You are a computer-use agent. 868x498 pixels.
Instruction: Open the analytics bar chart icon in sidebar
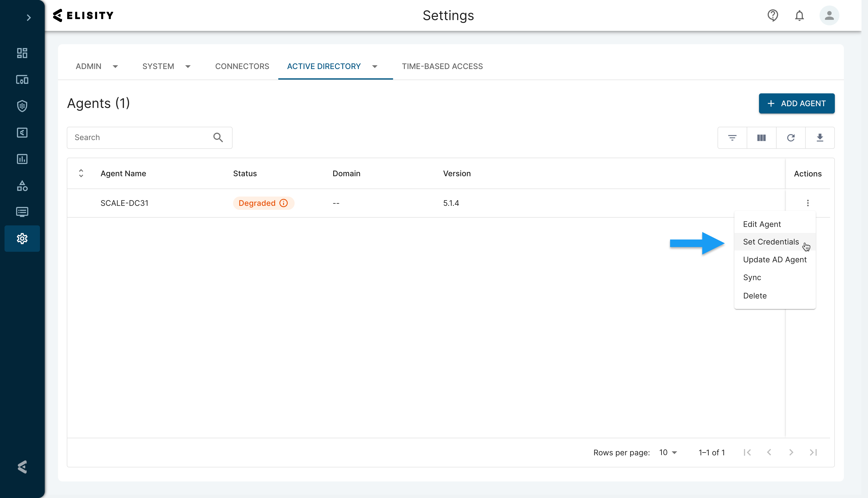point(22,159)
